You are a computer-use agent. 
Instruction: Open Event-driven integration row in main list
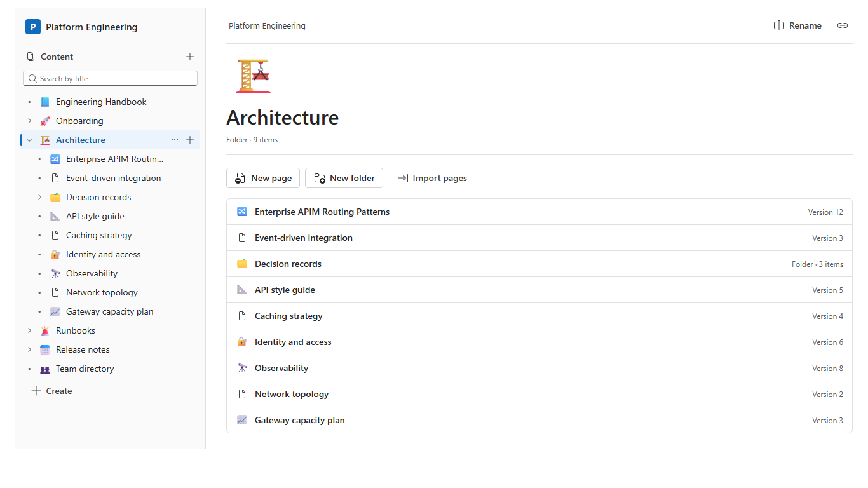point(539,238)
